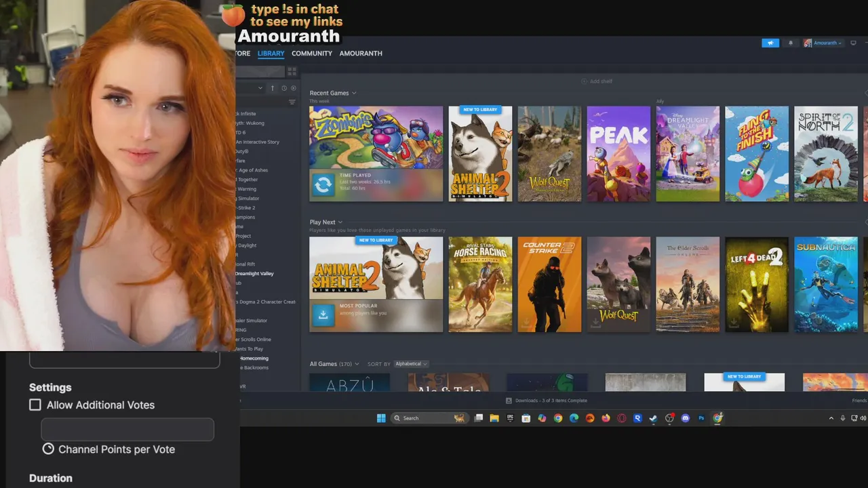The image size is (868, 488).
Task: Click microphone icon in system tray
Action: pos(843,418)
